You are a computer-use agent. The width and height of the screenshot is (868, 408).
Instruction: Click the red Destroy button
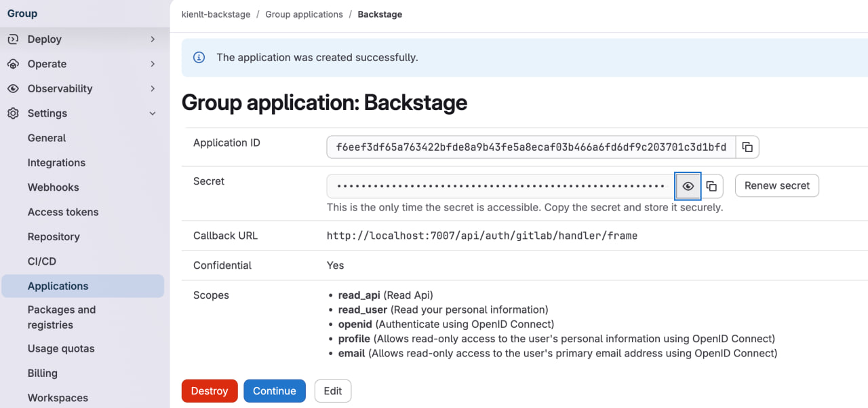coord(210,391)
